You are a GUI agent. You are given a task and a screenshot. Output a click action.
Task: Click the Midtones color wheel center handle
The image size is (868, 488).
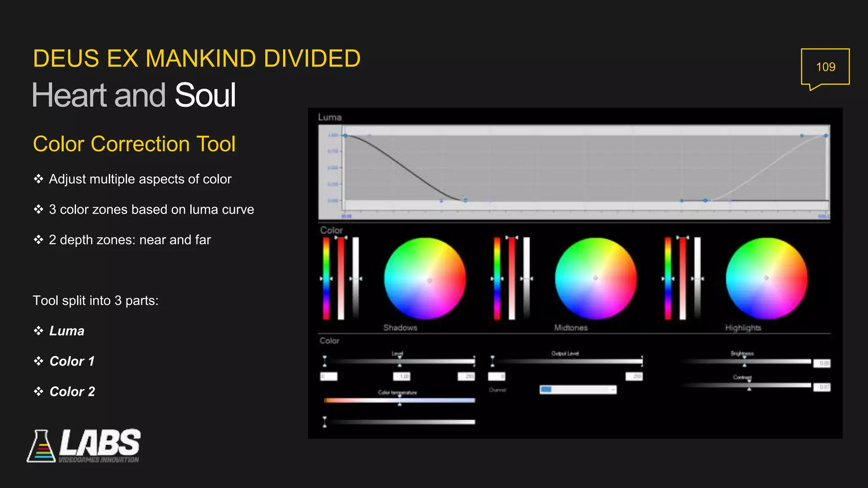pos(595,278)
